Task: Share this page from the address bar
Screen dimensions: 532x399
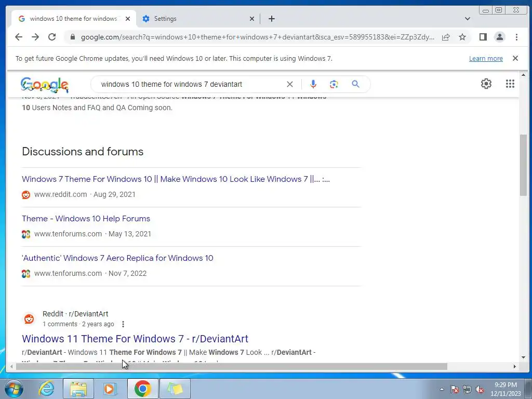Action: point(446,37)
